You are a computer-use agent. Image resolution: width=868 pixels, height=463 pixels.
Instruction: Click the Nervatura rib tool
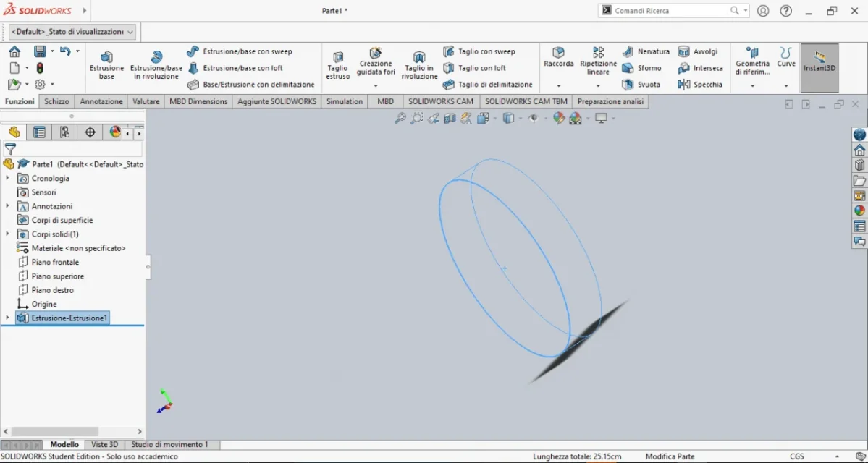pos(646,51)
